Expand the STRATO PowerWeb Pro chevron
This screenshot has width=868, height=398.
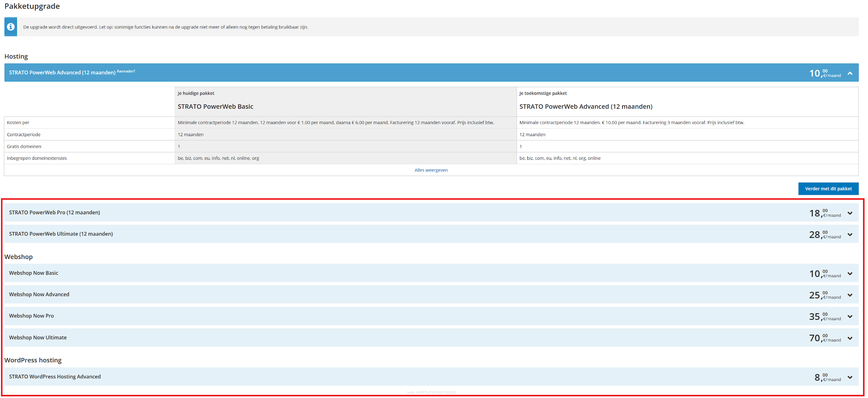click(850, 213)
